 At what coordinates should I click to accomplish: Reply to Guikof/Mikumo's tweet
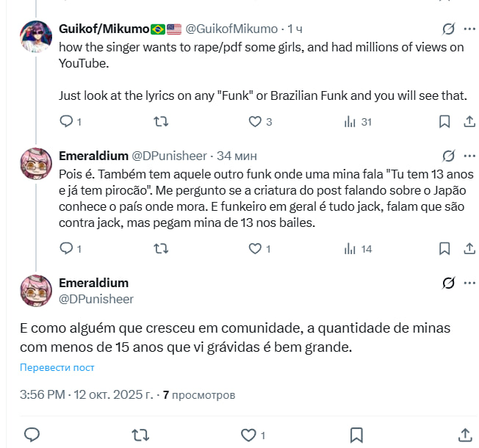[x=65, y=122]
